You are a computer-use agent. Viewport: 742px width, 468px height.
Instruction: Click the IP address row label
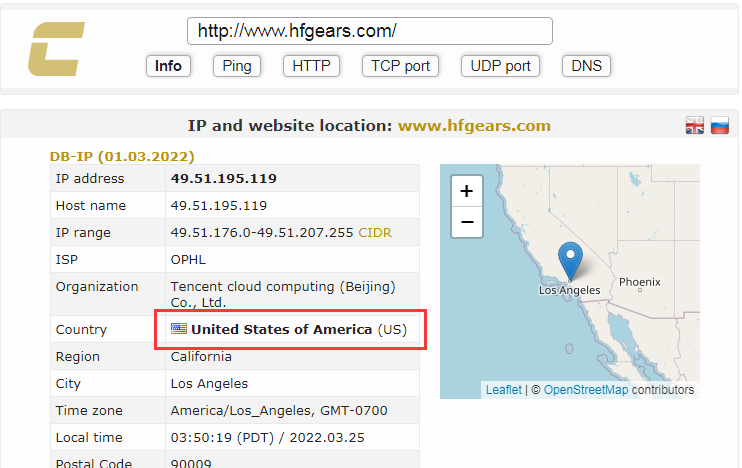coord(90,178)
